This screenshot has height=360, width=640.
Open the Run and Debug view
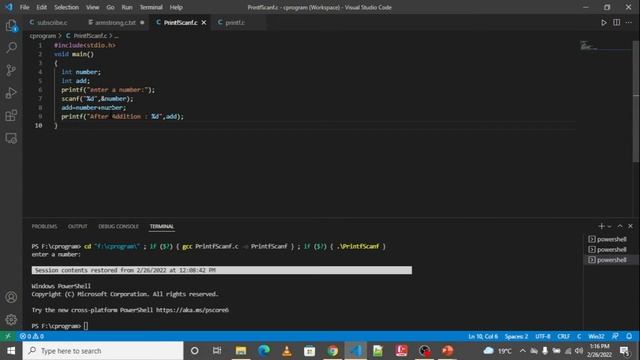click(11, 93)
